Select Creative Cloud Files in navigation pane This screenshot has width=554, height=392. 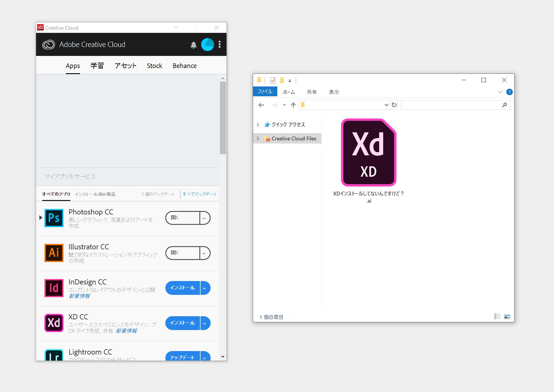coord(293,139)
